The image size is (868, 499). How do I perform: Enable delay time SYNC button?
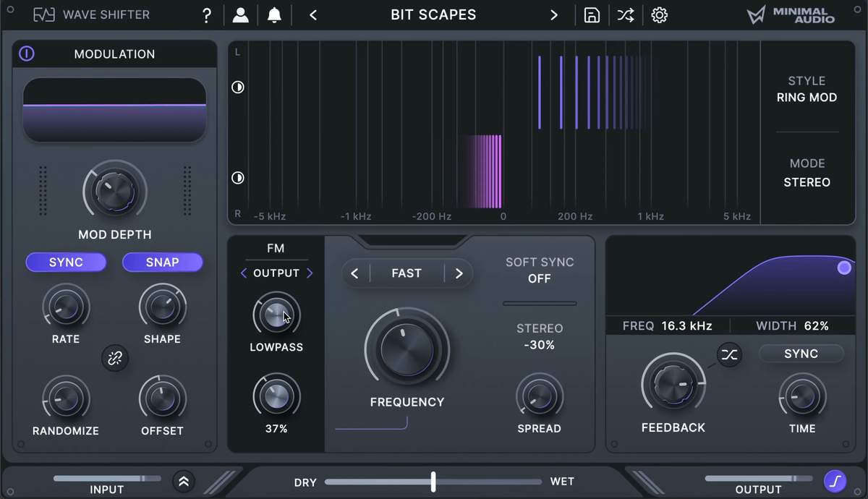coord(801,354)
